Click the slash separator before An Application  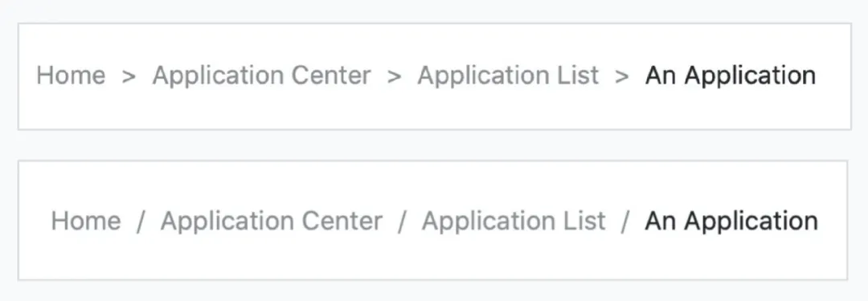click(625, 222)
